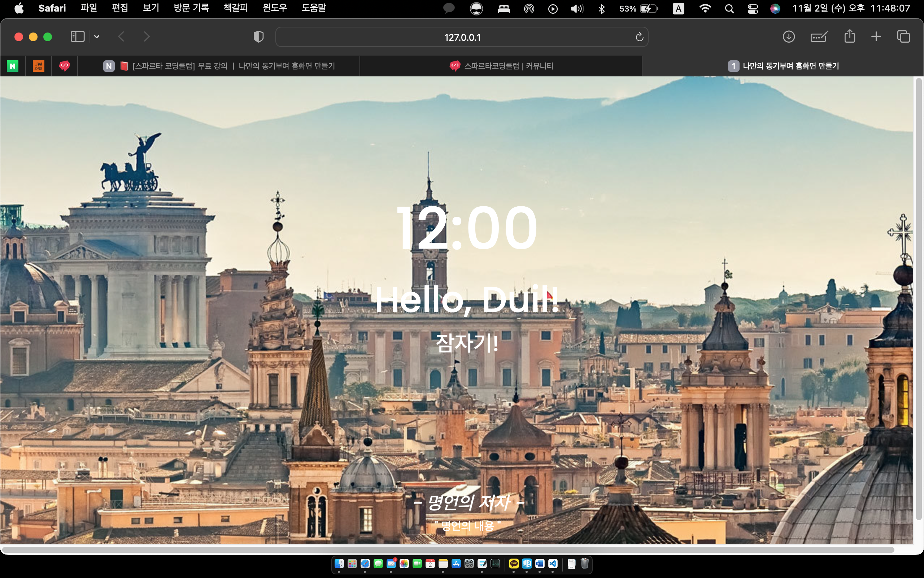Image resolution: width=924 pixels, height=578 pixels.
Task: Open Microsoft Word from the Dock
Action: [540, 564]
